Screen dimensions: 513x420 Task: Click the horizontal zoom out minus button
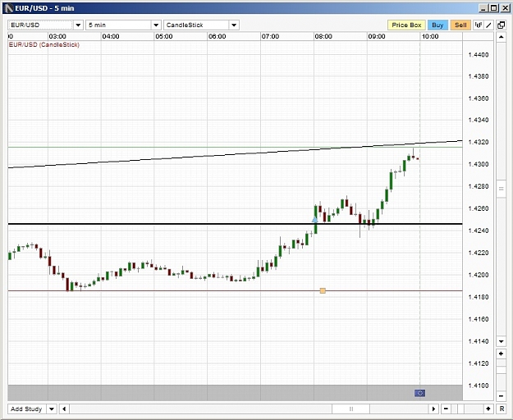pos(446,409)
